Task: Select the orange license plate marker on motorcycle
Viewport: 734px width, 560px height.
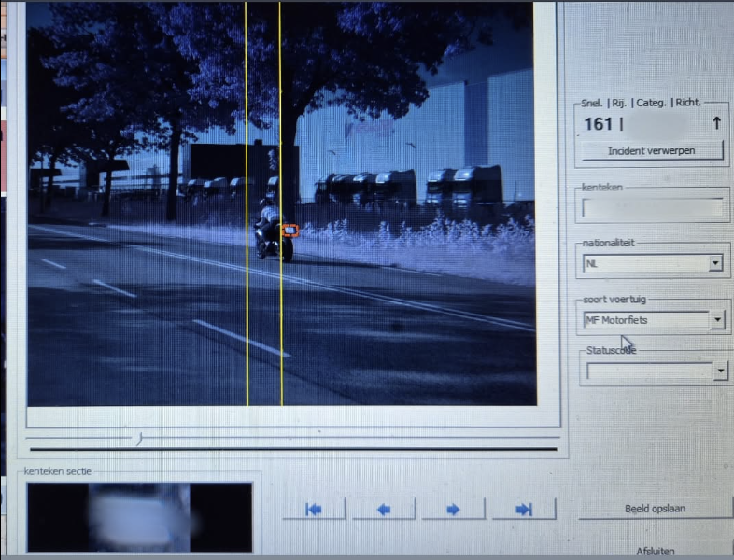Action: click(x=290, y=231)
